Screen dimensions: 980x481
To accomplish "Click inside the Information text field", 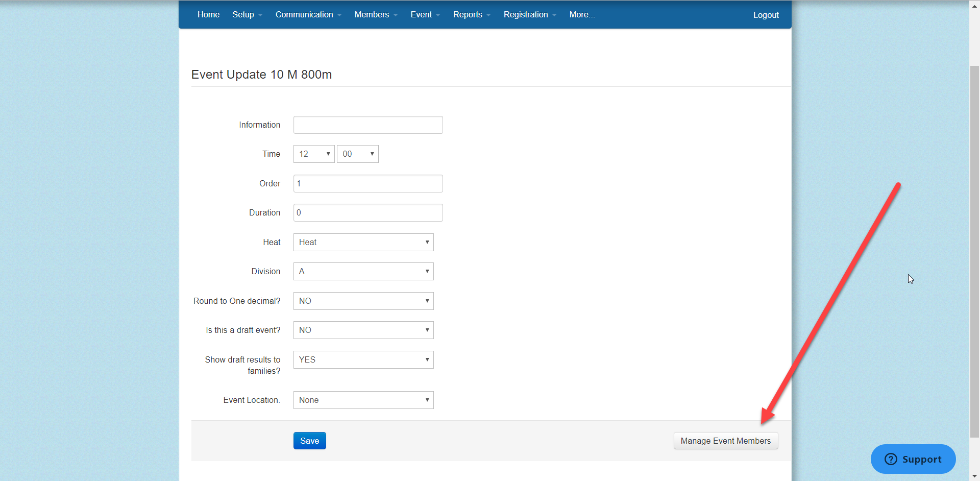I will point(367,125).
